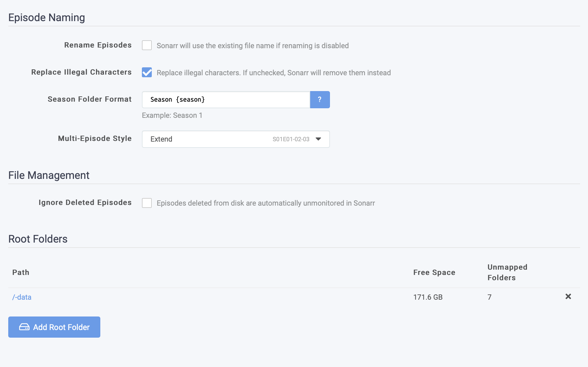
Task: Click the S01E01-02-03 hint in the style selector
Action: tap(291, 139)
